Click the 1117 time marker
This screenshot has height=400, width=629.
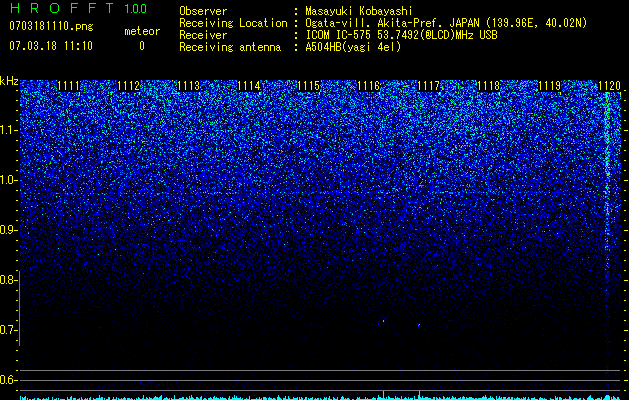(x=429, y=86)
